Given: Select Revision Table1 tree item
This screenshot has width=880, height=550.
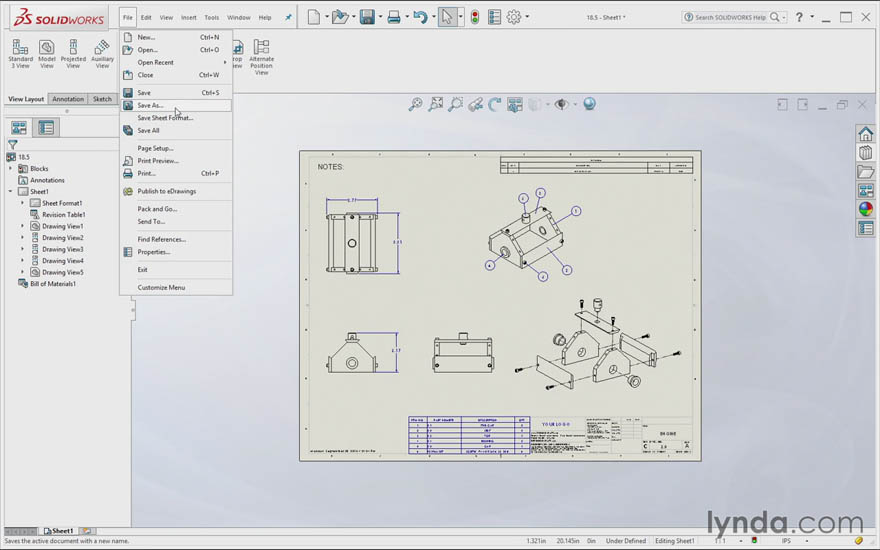Looking at the screenshot, I should click(x=58, y=214).
